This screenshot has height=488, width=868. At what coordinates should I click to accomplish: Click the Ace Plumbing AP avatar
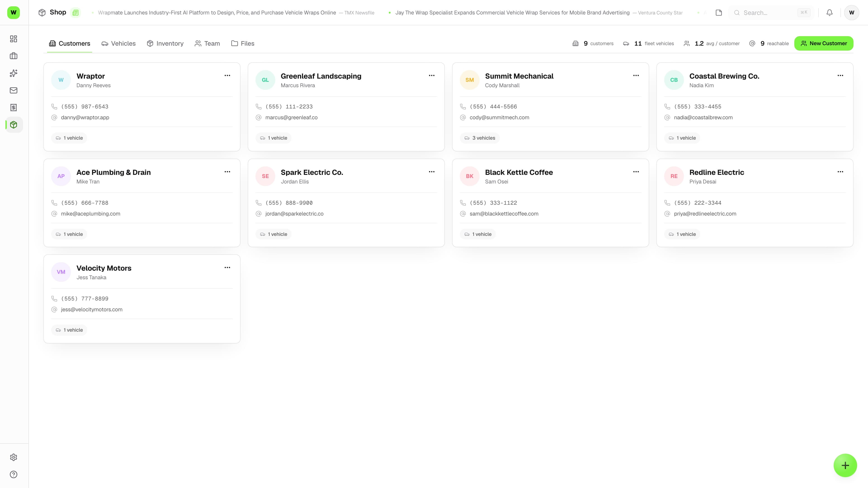[61, 176]
